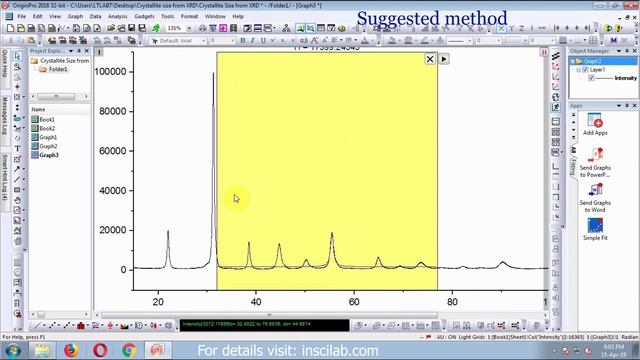640x360 pixels.
Task: Click the Line plot button in 2D graphs toolbar
Action: [x=37, y=325]
